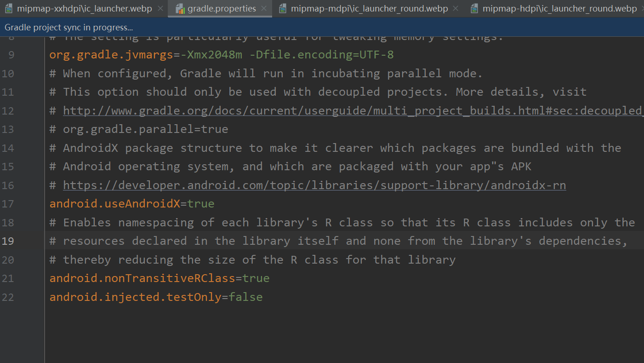Viewport: 644px width, 363px height.
Task: Click the commented org.gradle.parallel=true line
Action: (x=139, y=129)
